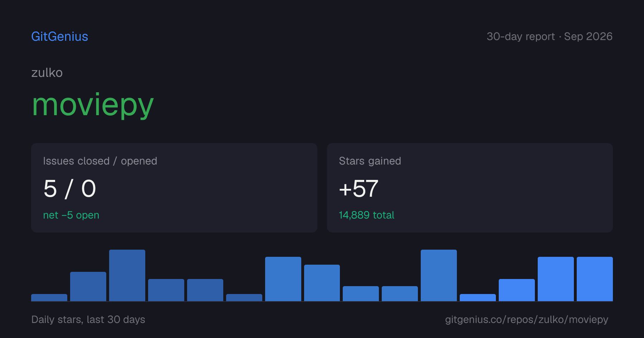Click the GitGenius logo text
The width and height of the screenshot is (644, 338).
60,36
